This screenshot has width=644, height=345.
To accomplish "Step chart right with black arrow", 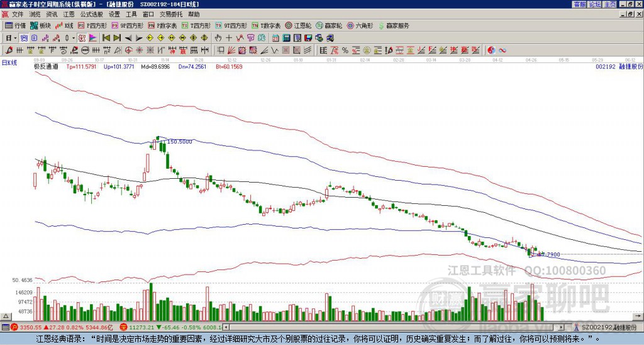I will 139,38.
